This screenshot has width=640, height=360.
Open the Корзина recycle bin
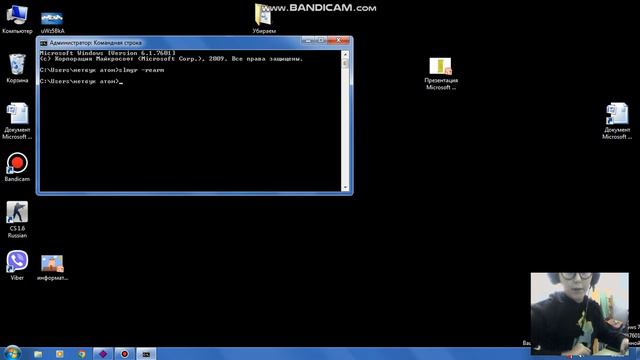pyautogui.click(x=17, y=68)
